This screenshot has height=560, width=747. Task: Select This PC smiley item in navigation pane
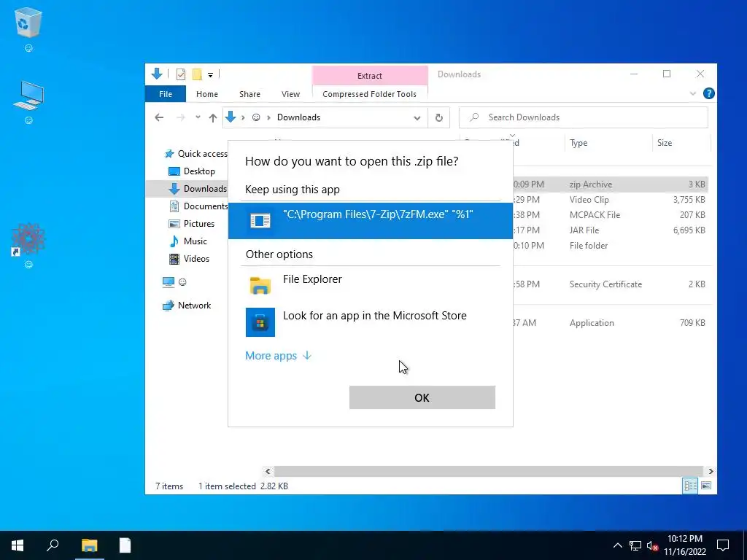(174, 282)
